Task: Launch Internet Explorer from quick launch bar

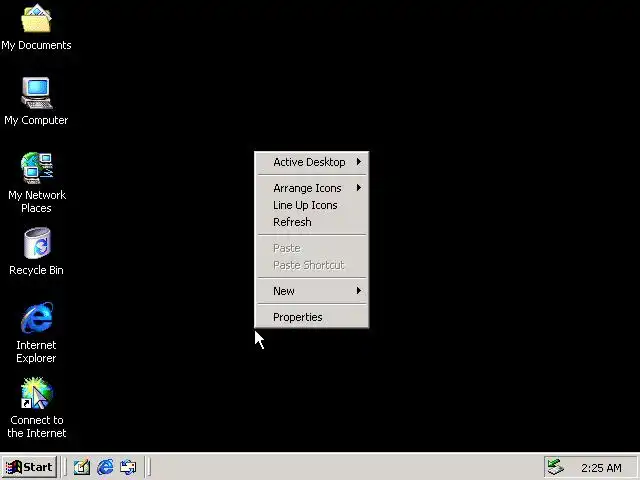Action: click(x=105, y=467)
